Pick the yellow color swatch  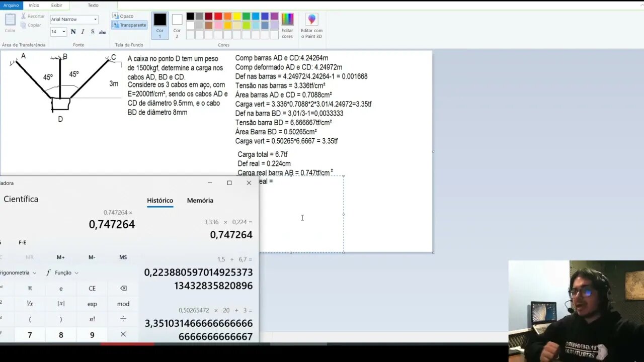(x=237, y=16)
